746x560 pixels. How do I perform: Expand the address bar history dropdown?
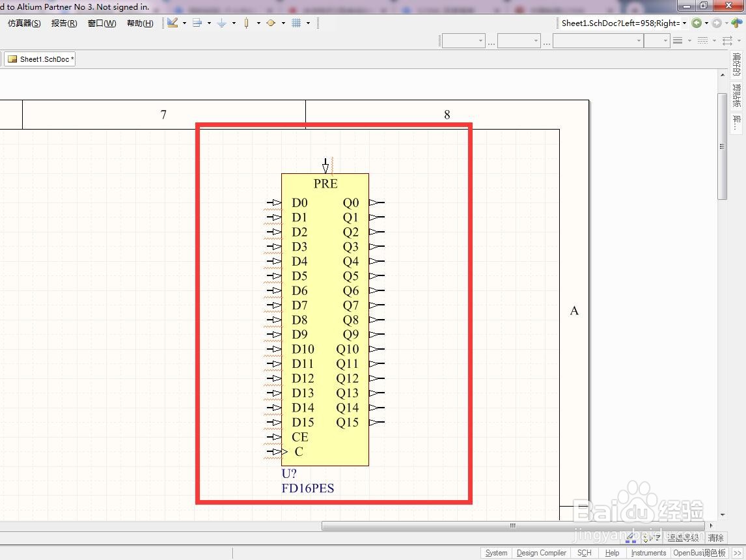685,23
